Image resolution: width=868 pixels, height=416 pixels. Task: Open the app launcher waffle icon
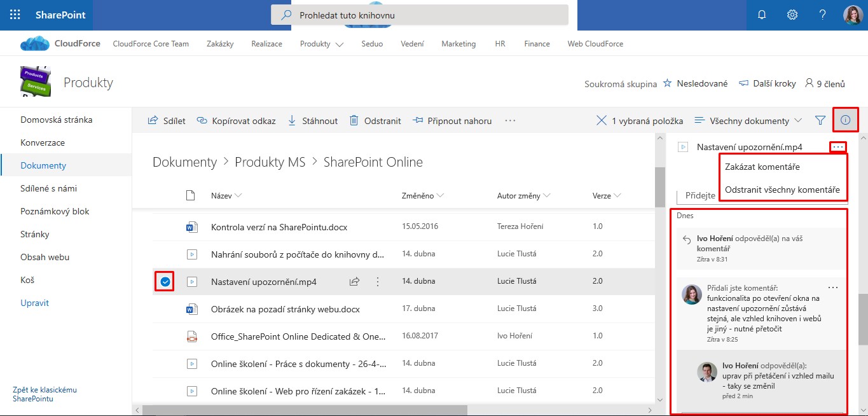coord(15,15)
